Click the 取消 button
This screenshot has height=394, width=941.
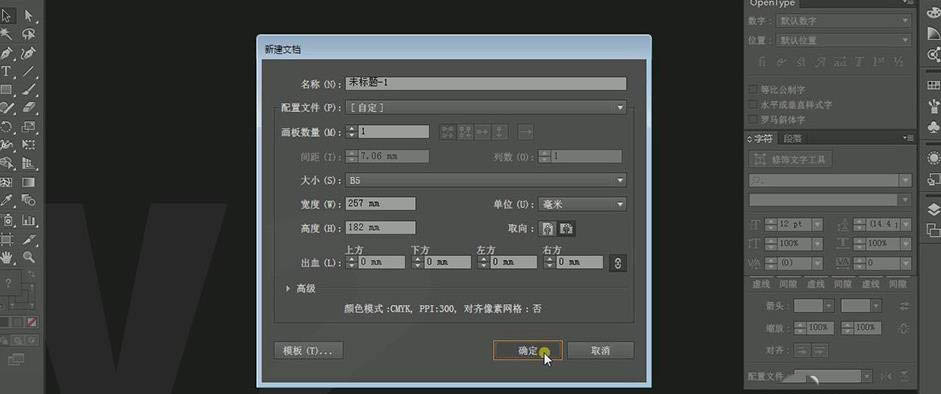(600, 351)
